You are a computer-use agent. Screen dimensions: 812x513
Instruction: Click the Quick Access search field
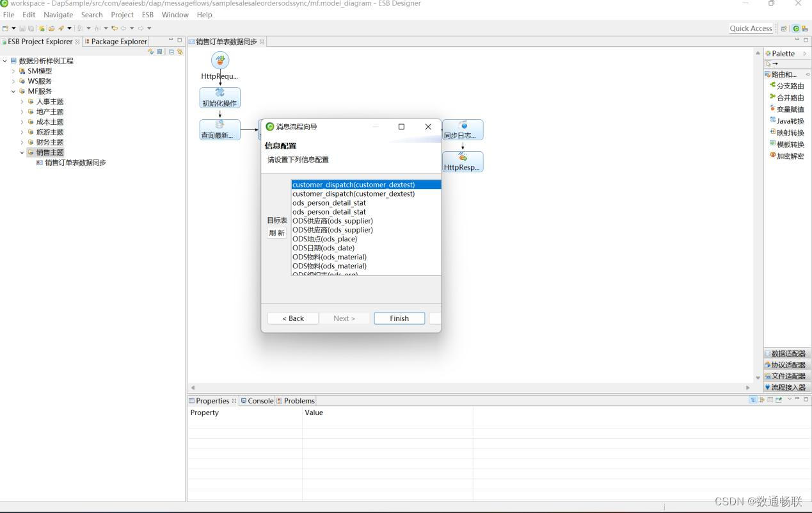pos(751,28)
